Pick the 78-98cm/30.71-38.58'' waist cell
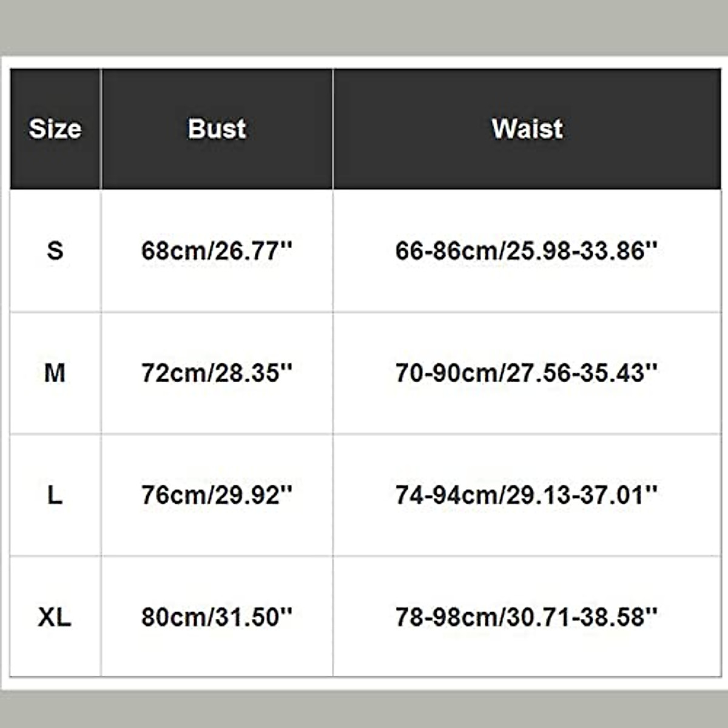This screenshot has width=728, height=728. (527, 617)
